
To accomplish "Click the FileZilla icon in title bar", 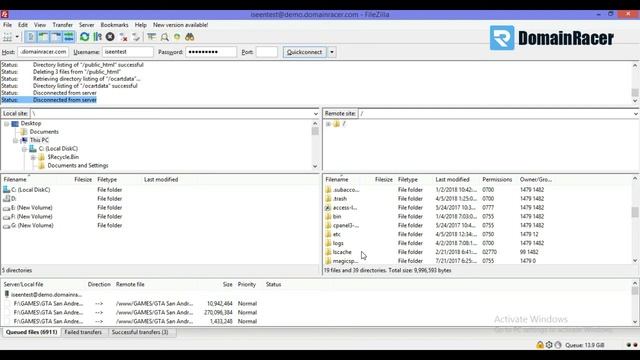I will 4,14.
